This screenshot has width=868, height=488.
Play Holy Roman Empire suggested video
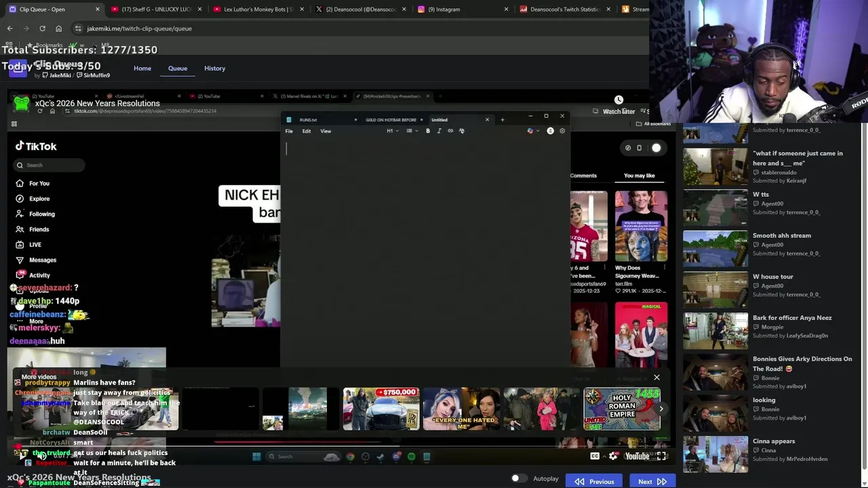pos(622,409)
